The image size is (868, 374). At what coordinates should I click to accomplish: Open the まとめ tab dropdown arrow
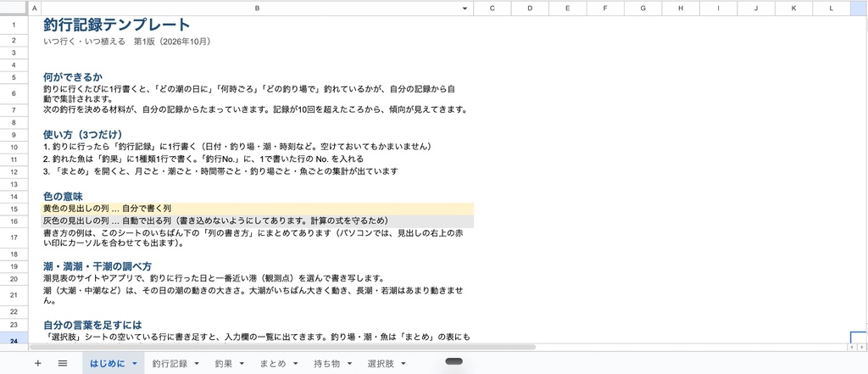[296, 364]
